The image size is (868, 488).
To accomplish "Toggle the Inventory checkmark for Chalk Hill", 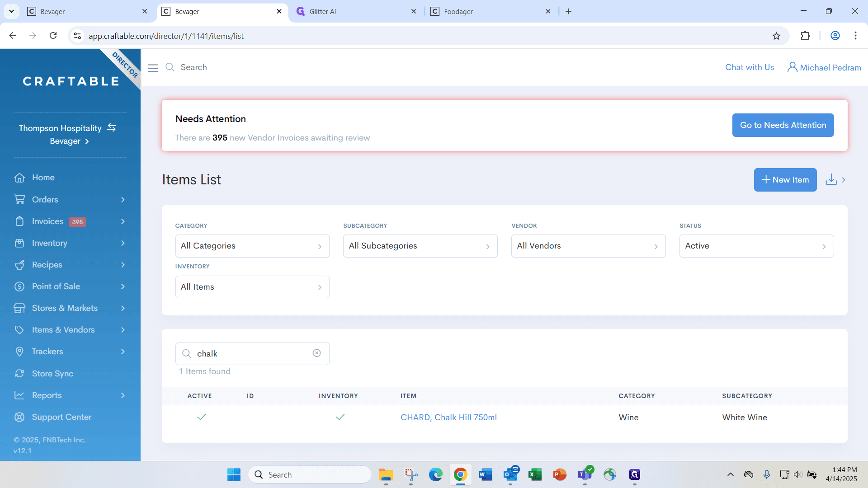I will (340, 417).
